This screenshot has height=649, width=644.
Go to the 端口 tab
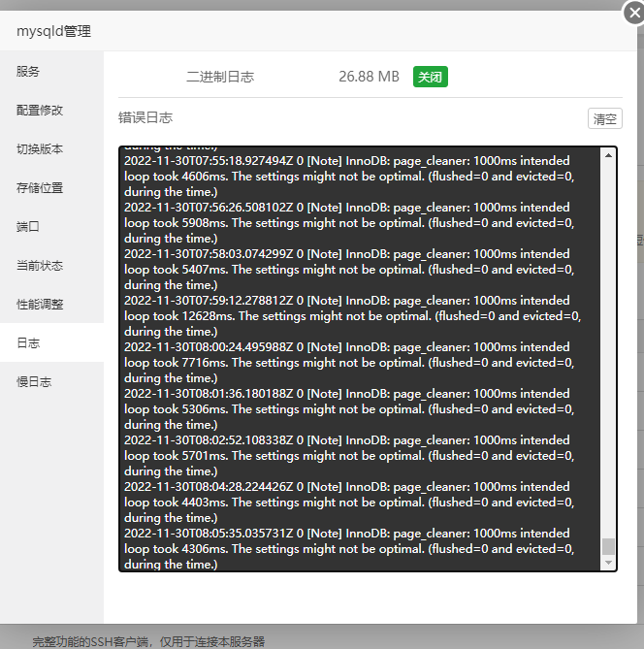coord(51,226)
